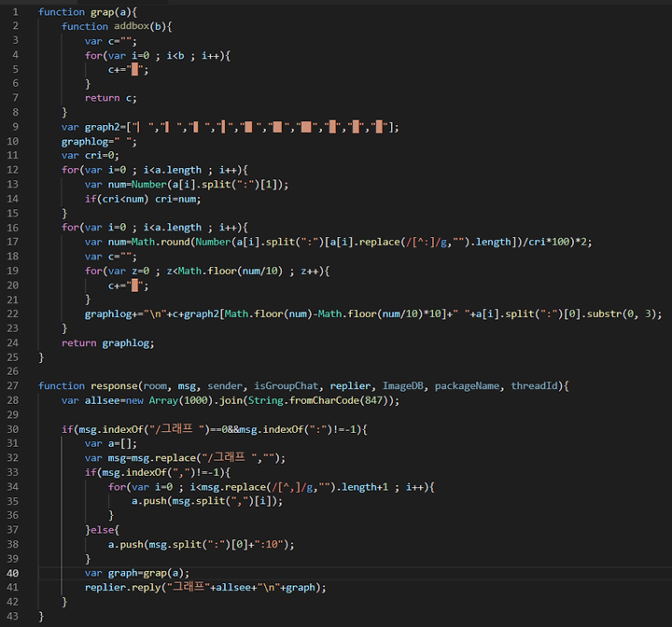Viewport: 672px width, 627px height.
Task: Click line number 30 in the gutter
Action: tap(13, 429)
